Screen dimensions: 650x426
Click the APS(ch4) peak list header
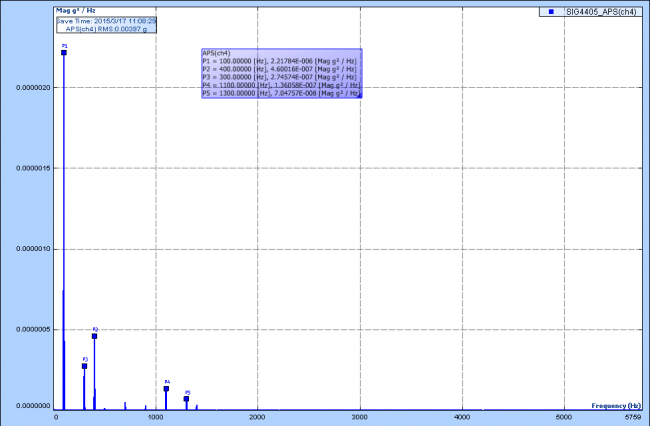(x=217, y=53)
